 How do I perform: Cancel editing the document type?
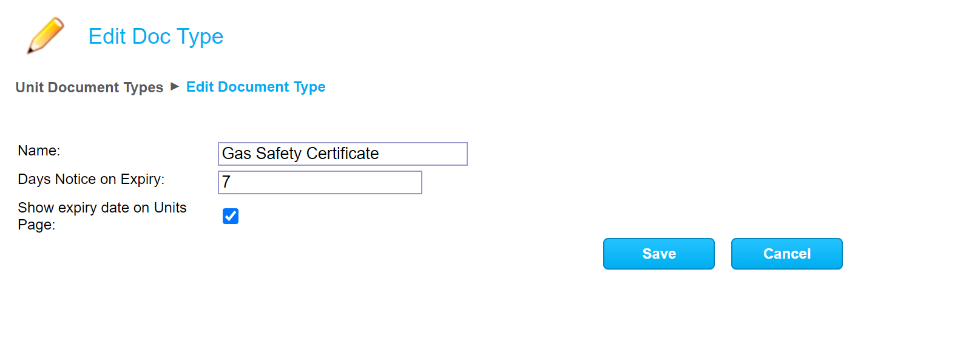pyautogui.click(x=786, y=254)
